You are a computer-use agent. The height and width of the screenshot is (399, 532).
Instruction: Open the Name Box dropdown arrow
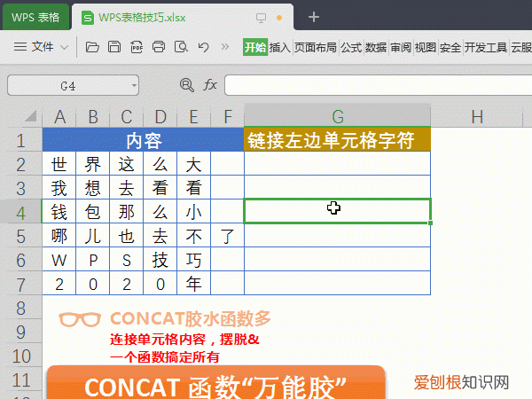pos(135,85)
